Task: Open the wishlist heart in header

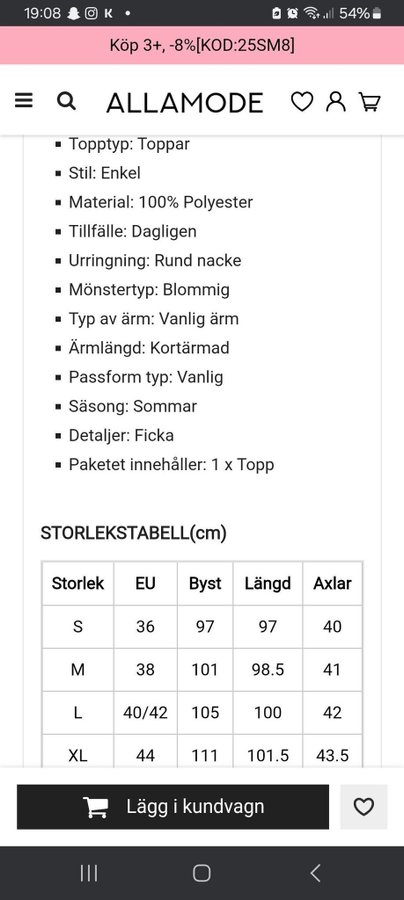Action: point(302,102)
